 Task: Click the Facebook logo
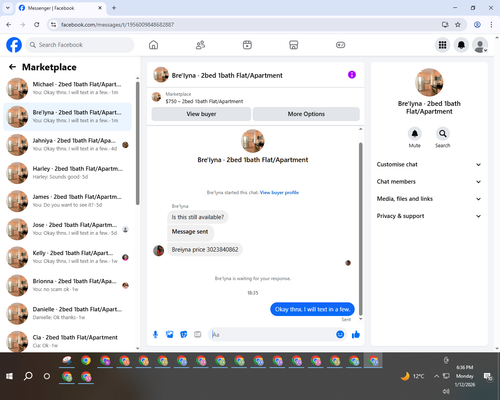14,45
